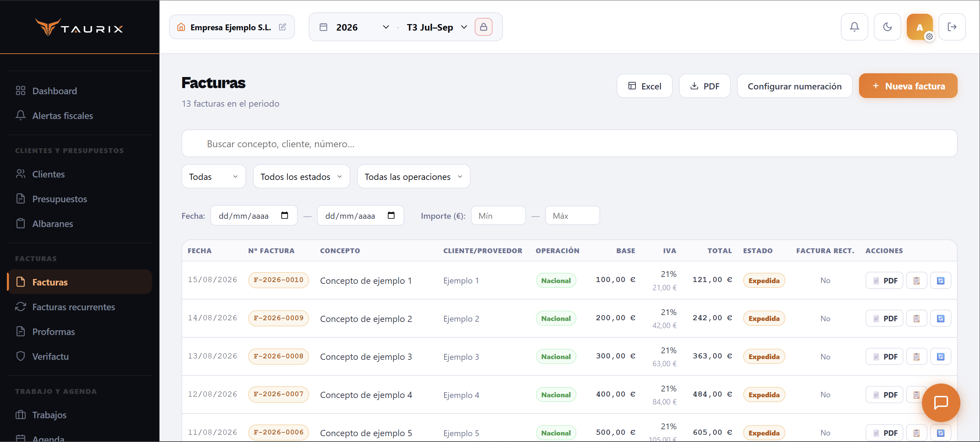Toggle dark mode with the moon icon
Viewport: 980px width, 442px height.
[887, 27]
